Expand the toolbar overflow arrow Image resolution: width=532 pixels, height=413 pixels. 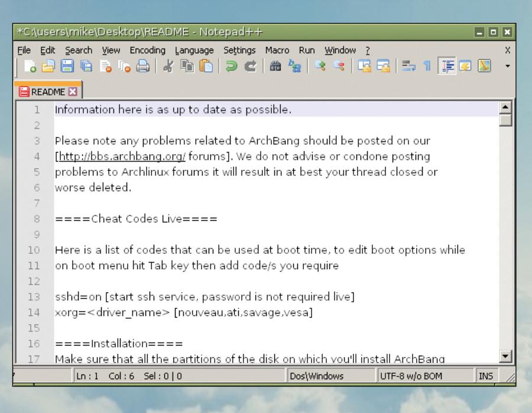click(508, 66)
